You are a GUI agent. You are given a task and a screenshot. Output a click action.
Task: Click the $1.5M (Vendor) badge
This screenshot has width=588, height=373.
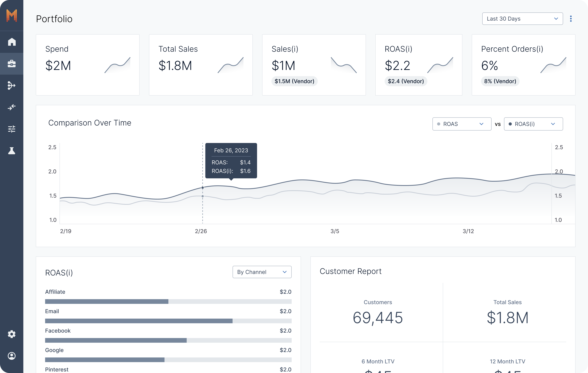point(294,81)
